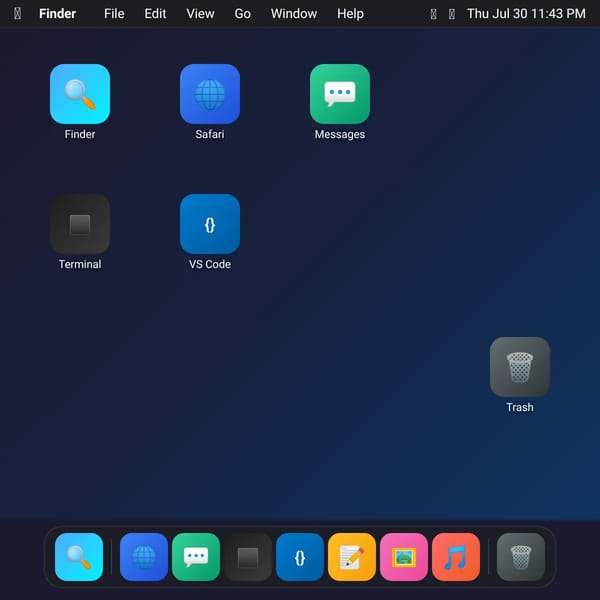Viewport: 600px width, 600px height.
Task: Click the date and time in menu bar
Action: click(526, 14)
